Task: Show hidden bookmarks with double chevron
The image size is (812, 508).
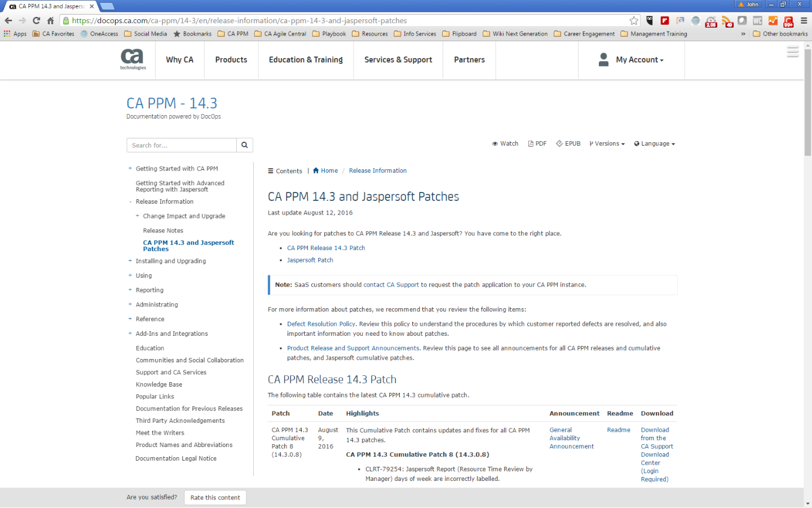Action: [743, 34]
